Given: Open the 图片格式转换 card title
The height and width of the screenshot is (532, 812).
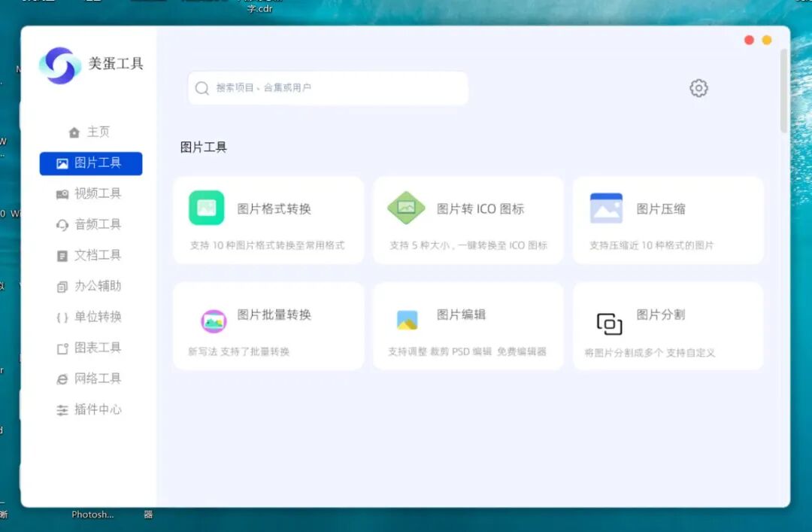Looking at the screenshot, I should [x=274, y=209].
